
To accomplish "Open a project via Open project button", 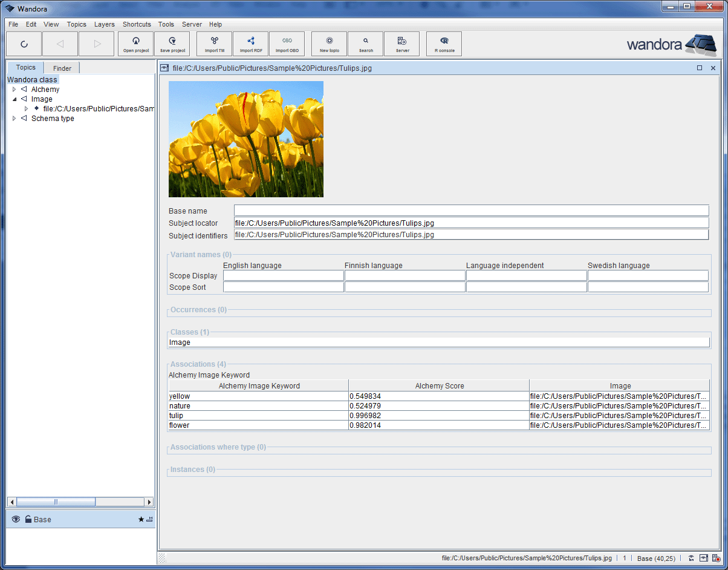I will point(135,44).
